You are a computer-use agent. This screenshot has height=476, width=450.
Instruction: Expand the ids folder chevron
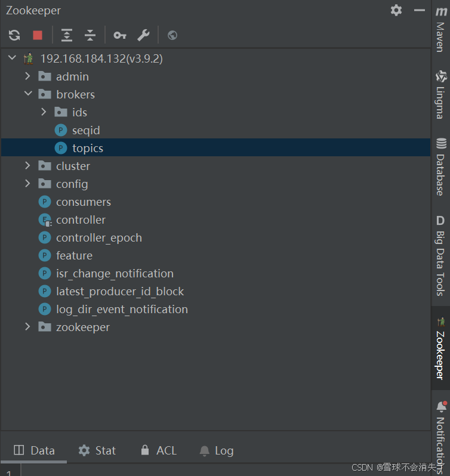(x=44, y=112)
